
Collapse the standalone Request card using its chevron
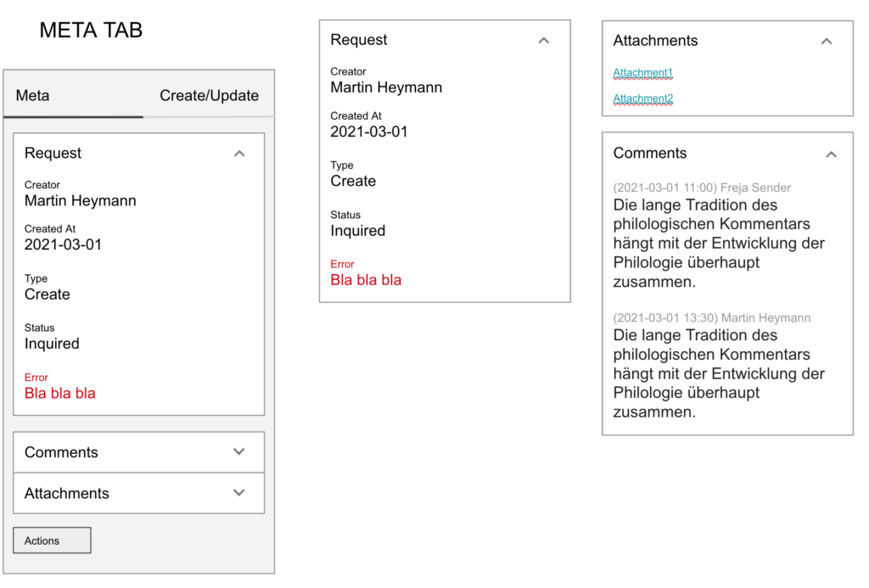point(544,40)
